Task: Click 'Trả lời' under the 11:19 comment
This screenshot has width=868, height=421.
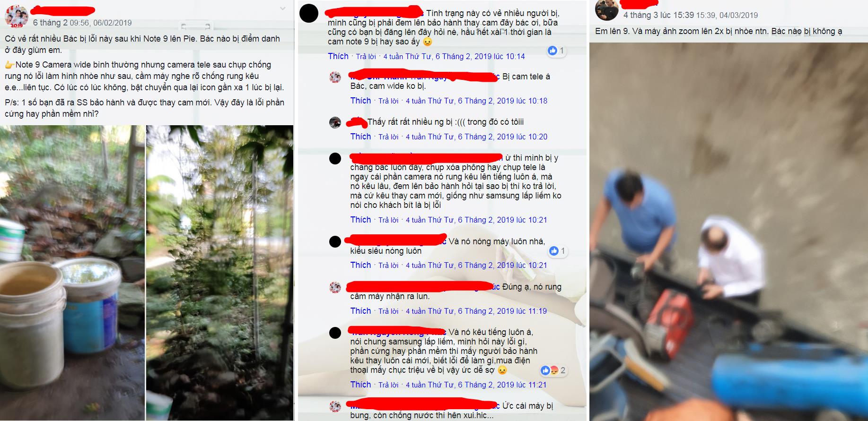Action: pos(388,311)
